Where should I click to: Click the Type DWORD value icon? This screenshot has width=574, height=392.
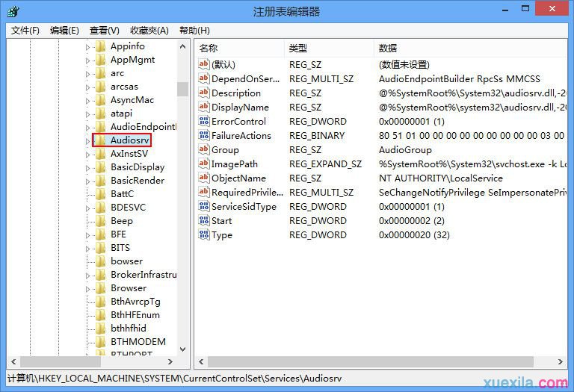click(203, 234)
